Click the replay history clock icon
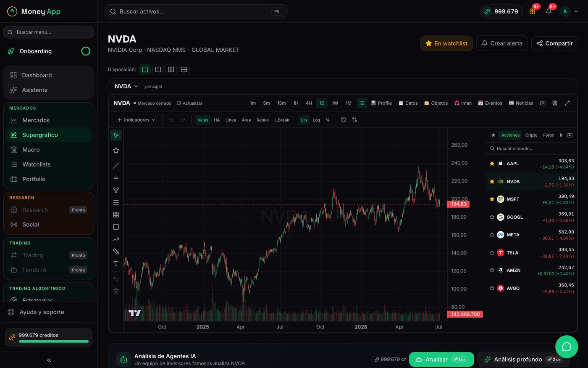588x368 pixels. [x=344, y=120]
